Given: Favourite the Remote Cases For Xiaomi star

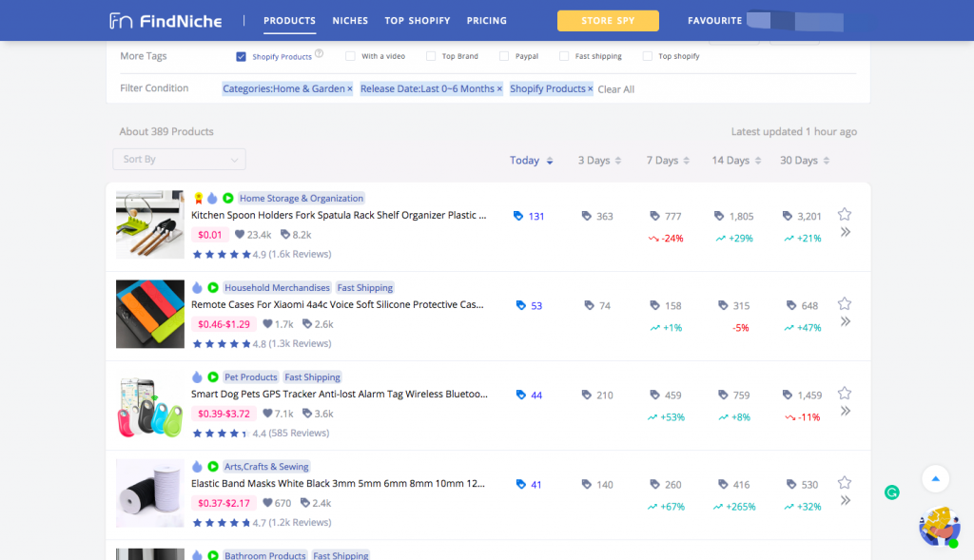Looking at the screenshot, I should pos(845,303).
